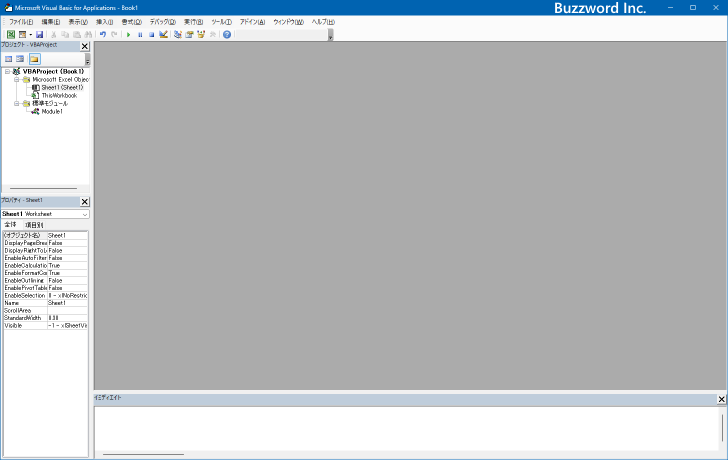Close the イミディエイト window
Screen dimensions: 728x460
[x=722, y=399]
